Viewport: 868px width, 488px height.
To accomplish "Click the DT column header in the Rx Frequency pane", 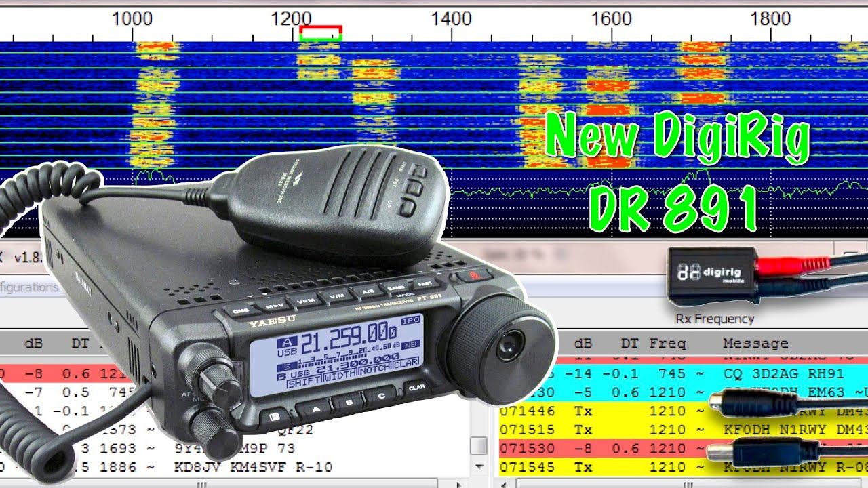I will (x=630, y=344).
